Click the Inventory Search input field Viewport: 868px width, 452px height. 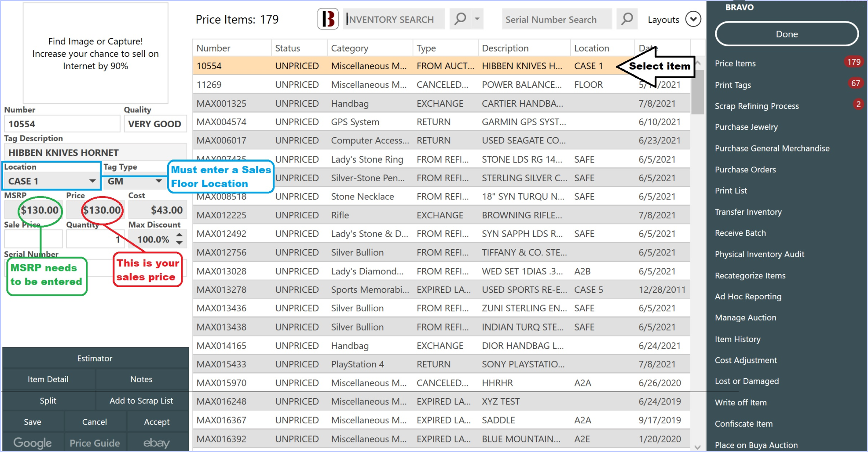coord(394,19)
